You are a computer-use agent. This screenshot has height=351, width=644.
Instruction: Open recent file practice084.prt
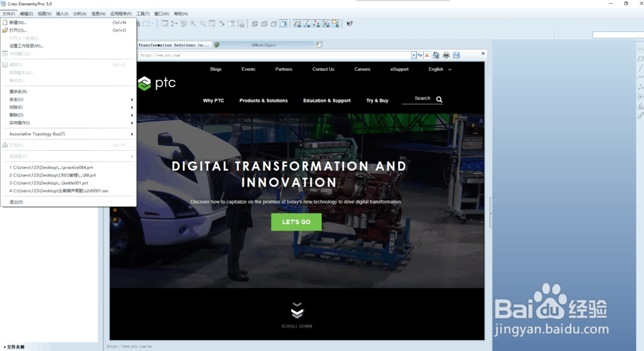tap(68, 167)
